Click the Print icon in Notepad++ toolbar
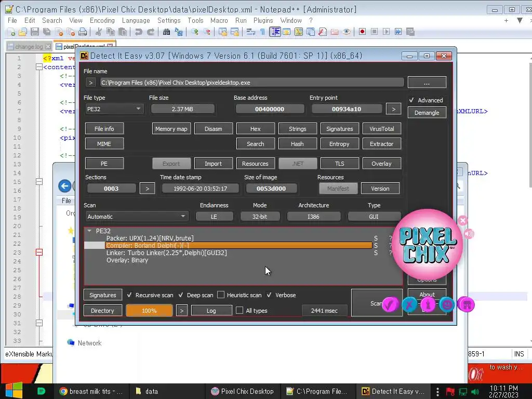 tap(83, 32)
